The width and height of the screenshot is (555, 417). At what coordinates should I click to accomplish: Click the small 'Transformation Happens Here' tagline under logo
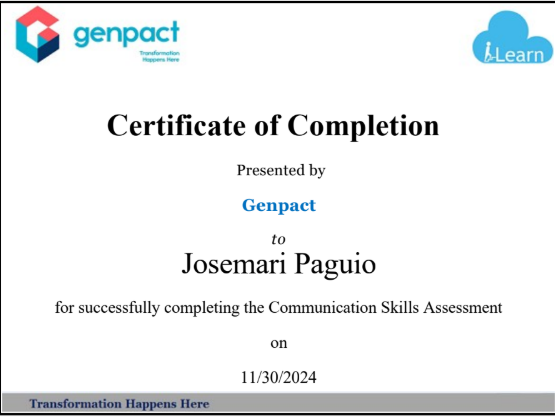(x=160, y=57)
